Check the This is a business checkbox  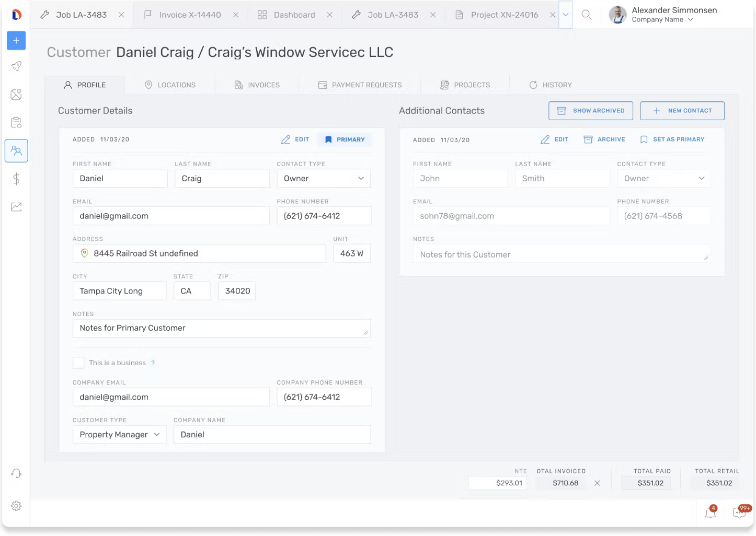click(x=78, y=363)
